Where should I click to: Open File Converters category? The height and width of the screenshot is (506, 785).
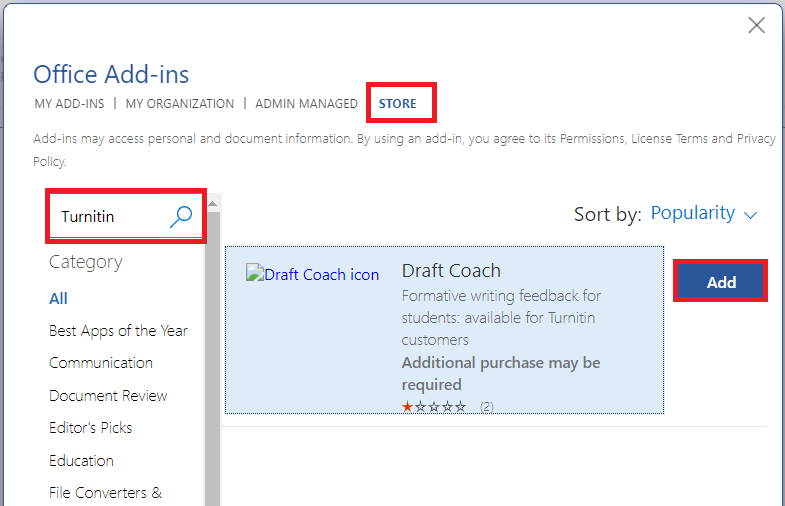(105, 493)
